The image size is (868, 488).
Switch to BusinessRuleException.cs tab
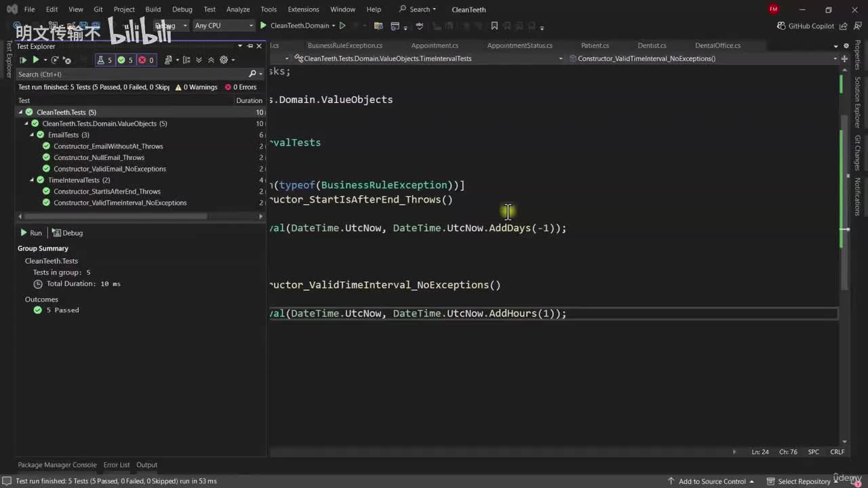pyautogui.click(x=345, y=45)
